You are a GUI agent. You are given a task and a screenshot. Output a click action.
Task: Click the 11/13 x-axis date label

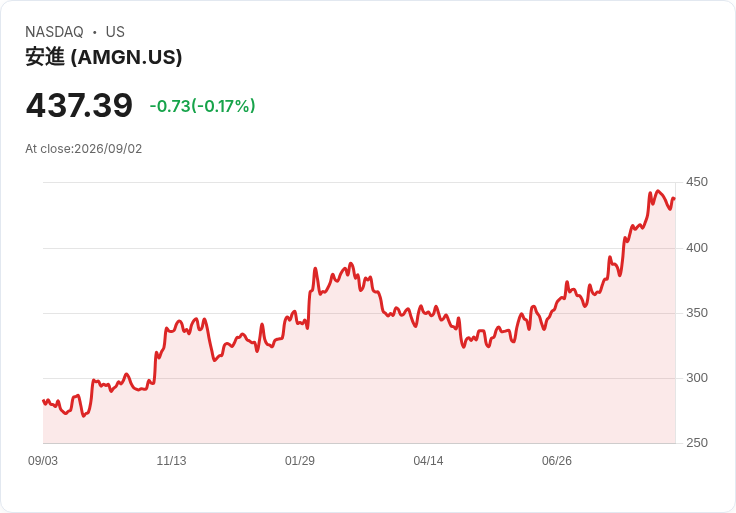tap(171, 461)
